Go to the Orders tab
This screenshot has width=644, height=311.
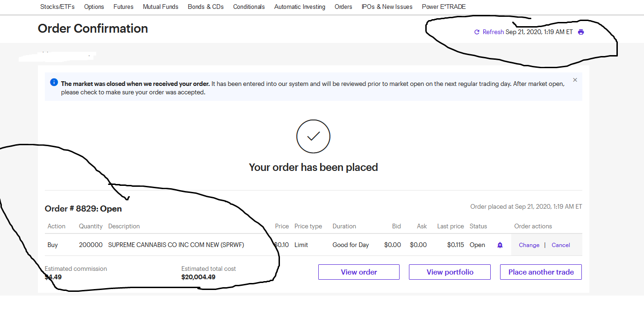pyautogui.click(x=343, y=7)
